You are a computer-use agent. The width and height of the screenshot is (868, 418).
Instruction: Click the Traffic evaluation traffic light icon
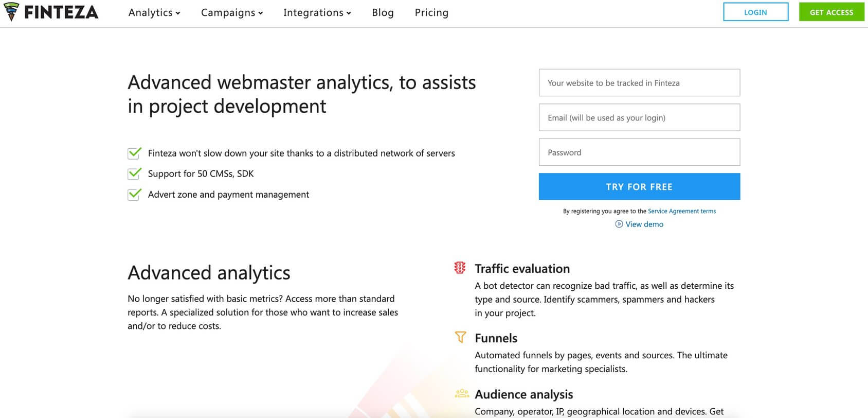click(460, 268)
